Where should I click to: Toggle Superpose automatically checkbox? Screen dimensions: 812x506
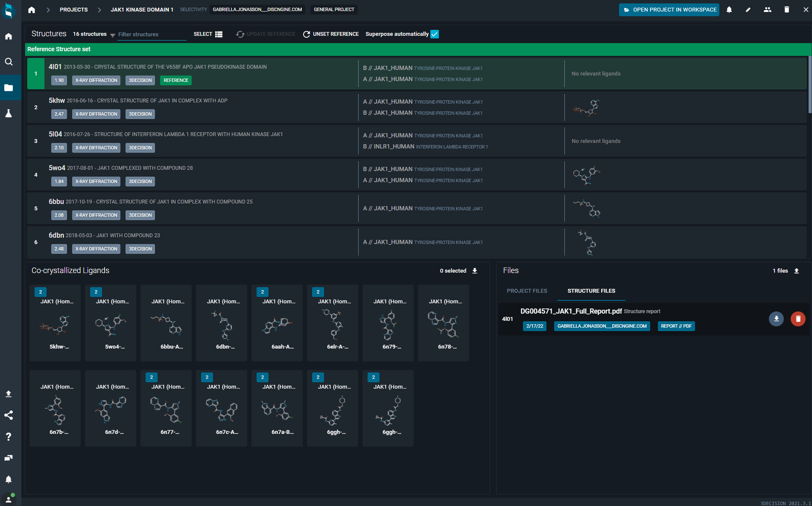pos(435,34)
